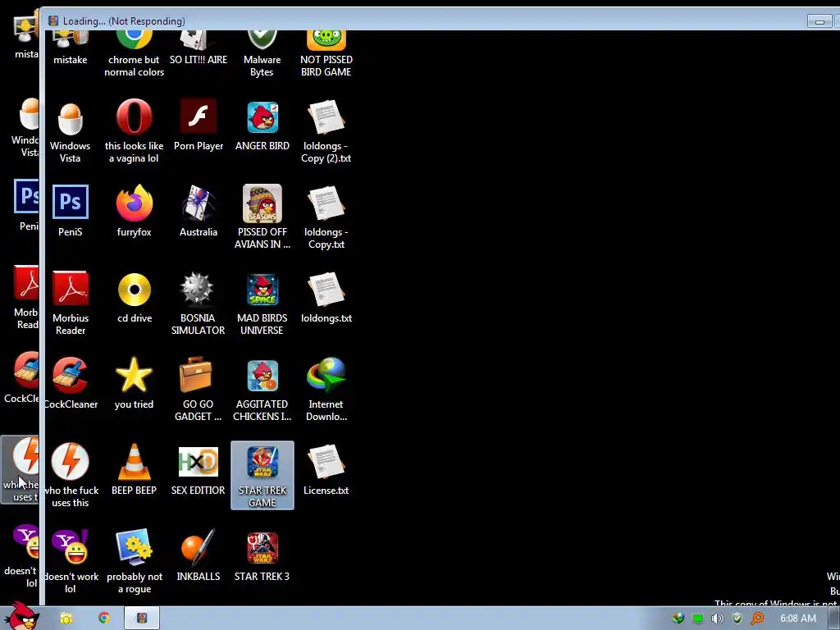Select 'loldongs - Copy (2).txt' file
The width and height of the screenshot is (840, 630).
tap(326, 116)
